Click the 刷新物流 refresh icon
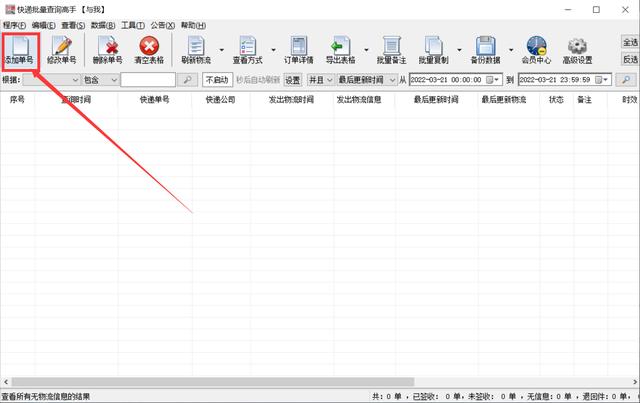Viewport: 640px width, 403px height. pos(196,50)
